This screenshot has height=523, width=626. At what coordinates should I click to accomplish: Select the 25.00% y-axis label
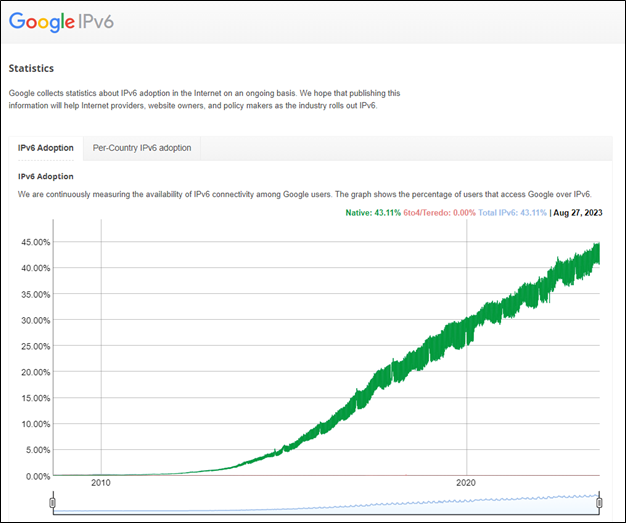32,346
